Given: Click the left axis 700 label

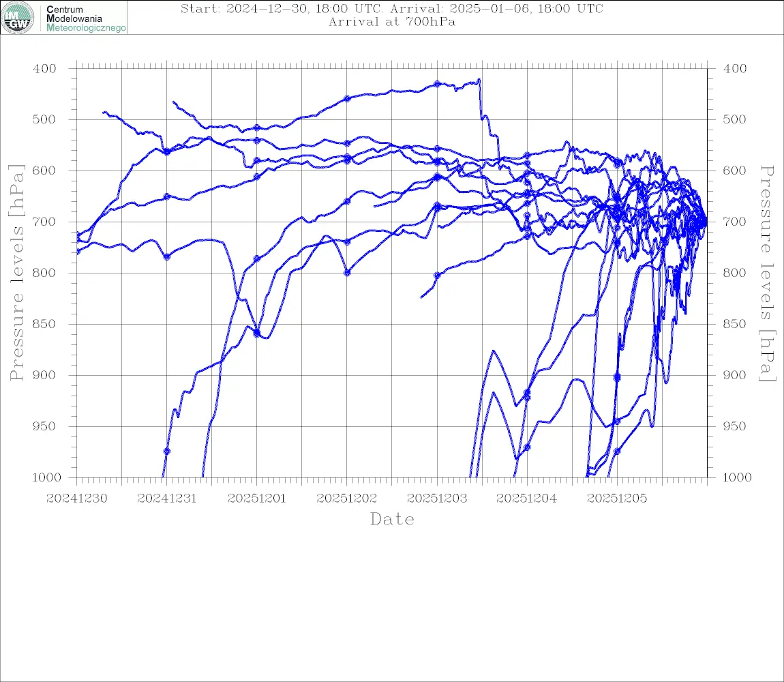Looking at the screenshot, I should [x=44, y=222].
